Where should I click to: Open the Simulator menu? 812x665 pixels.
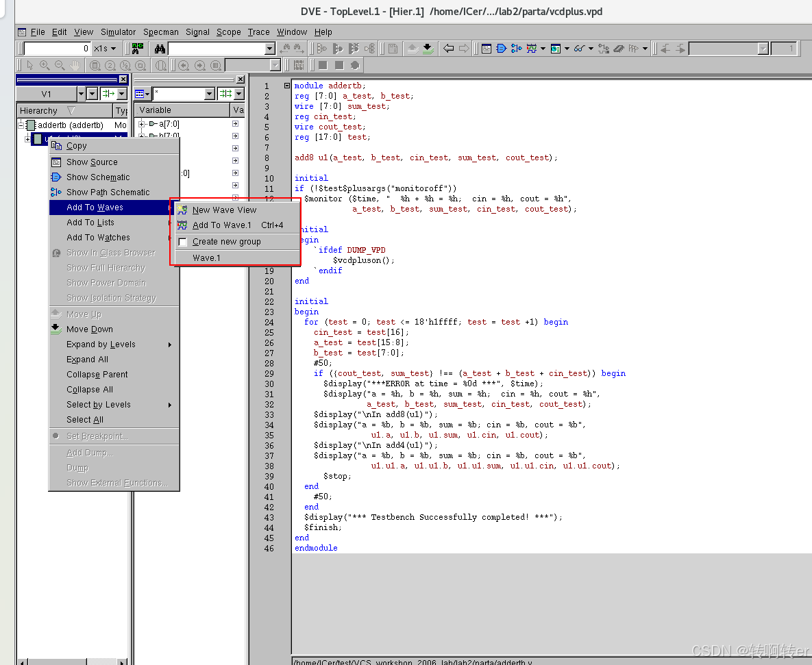point(118,32)
